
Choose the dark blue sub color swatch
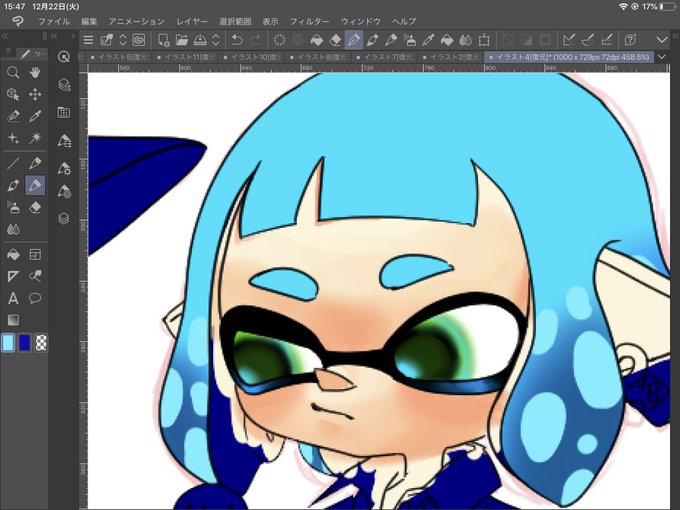(25, 343)
